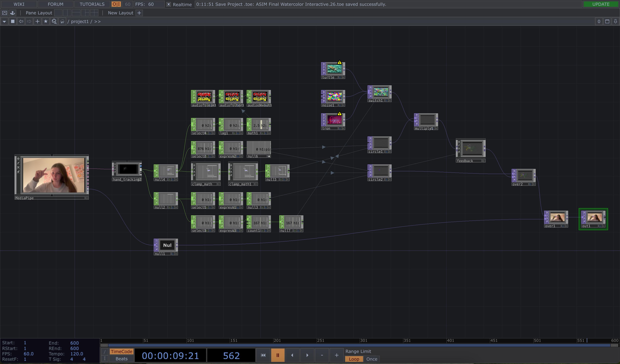Toggle the O|I power button
This screenshot has height=364, width=620.
(x=116, y=4)
